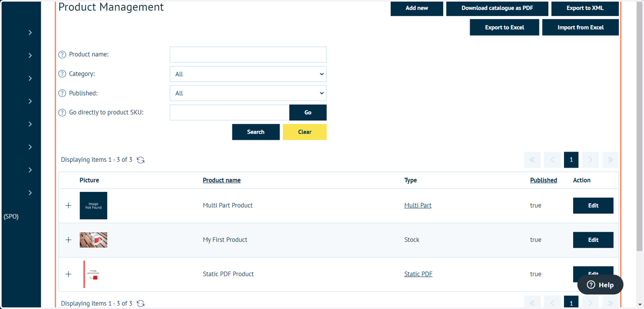Click the (SPO) sidebar item

(11, 217)
